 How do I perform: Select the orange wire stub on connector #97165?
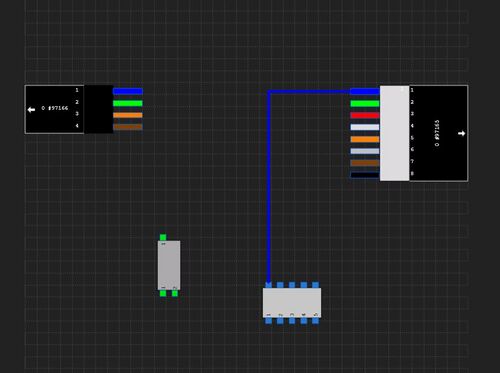point(365,139)
